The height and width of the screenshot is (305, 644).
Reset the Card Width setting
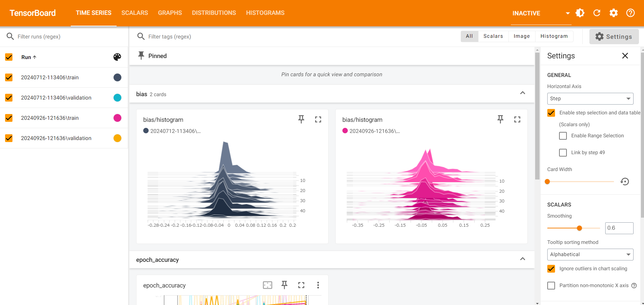[x=624, y=182]
